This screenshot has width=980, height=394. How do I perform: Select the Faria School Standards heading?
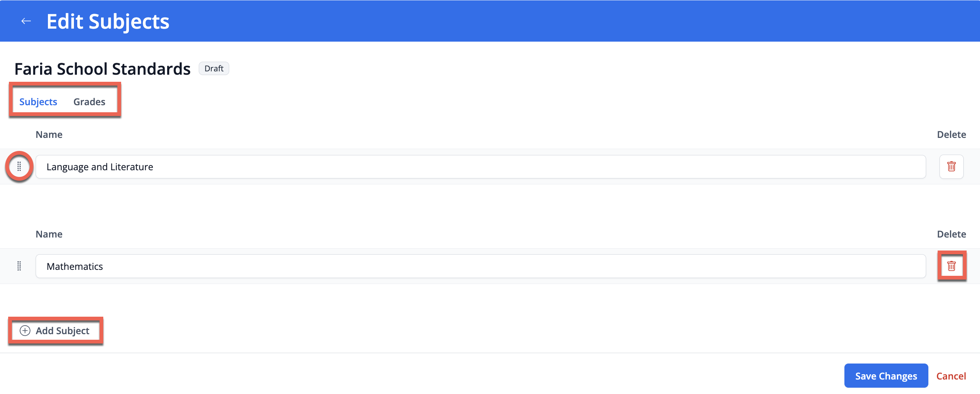click(102, 69)
